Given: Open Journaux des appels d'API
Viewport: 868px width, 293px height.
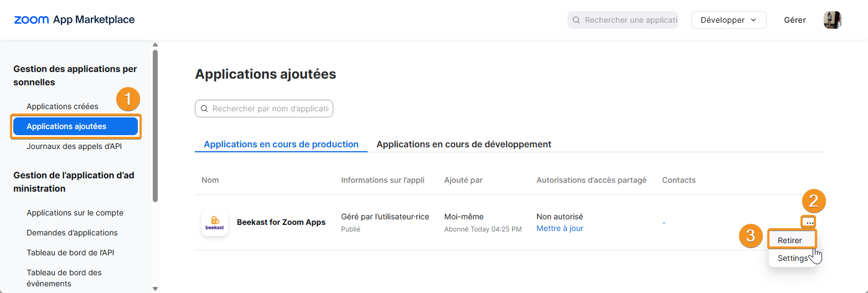Looking at the screenshot, I should tap(74, 146).
